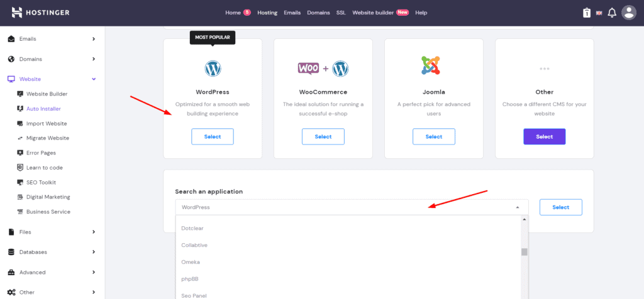The height and width of the screenshot is (299, 644).
Task: Click the dropdown list scroll-up arrow
Action: click(524, 219)
